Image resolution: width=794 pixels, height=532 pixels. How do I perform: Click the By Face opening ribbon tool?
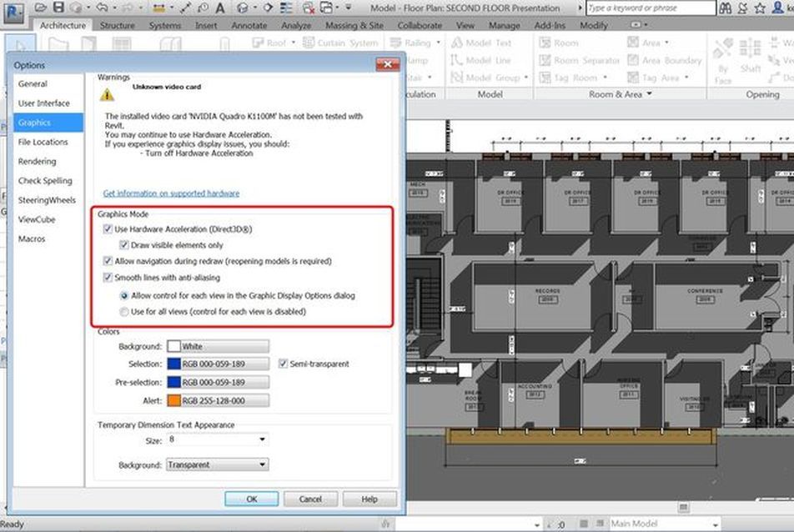pos(723,61)
